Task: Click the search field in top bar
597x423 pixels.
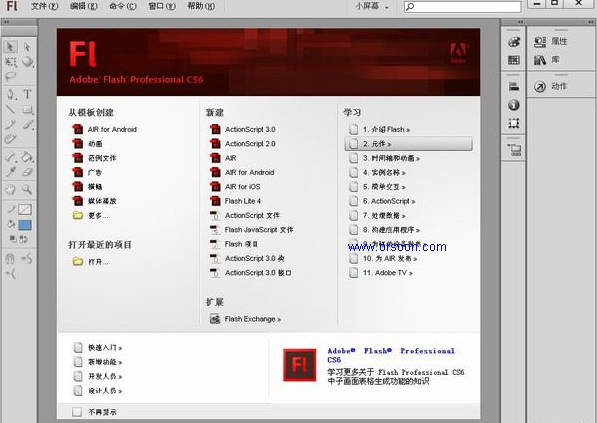Action: [x=463, y=6]
